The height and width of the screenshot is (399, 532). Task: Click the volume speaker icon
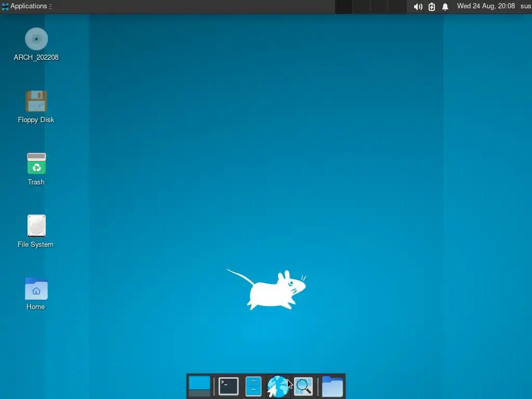tap(418, 6)
